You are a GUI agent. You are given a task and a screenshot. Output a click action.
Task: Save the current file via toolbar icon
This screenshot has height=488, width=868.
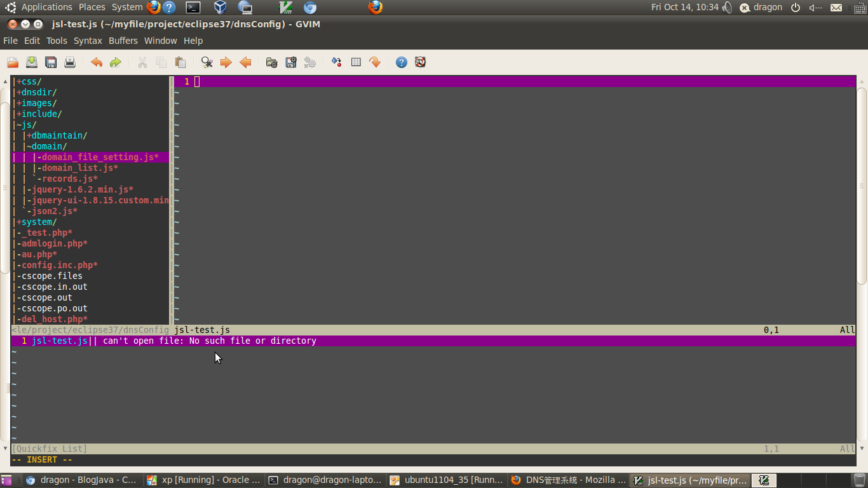click(x=32, y=62)
